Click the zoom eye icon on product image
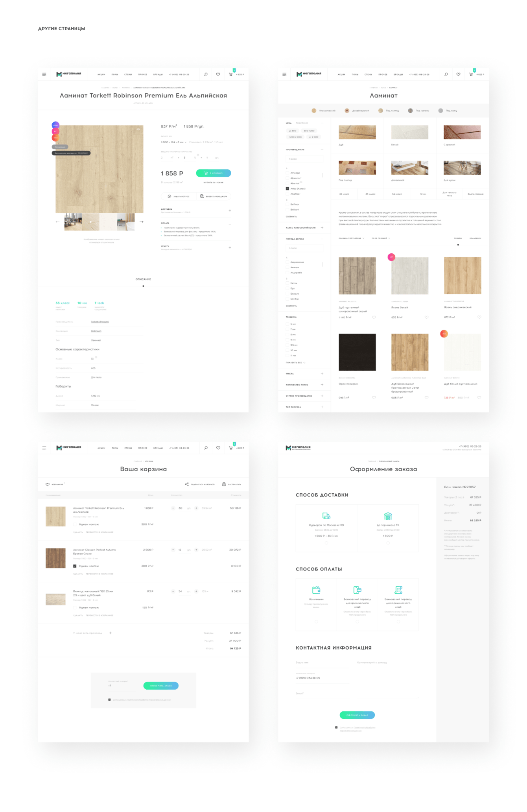This screenshot has height=812, width=527. (x=138, y=129)
